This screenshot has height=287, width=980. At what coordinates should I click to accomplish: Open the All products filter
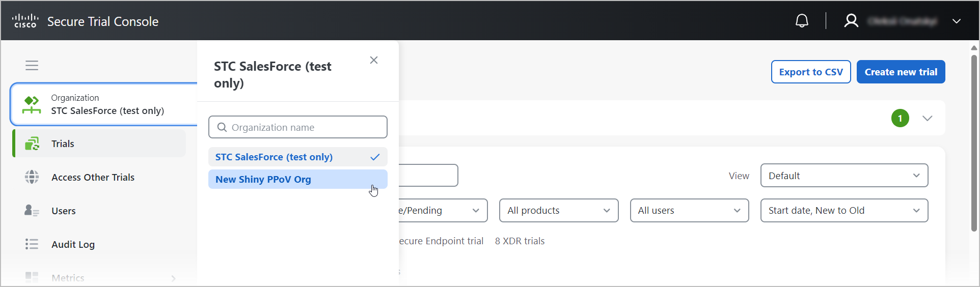point(559,210)
